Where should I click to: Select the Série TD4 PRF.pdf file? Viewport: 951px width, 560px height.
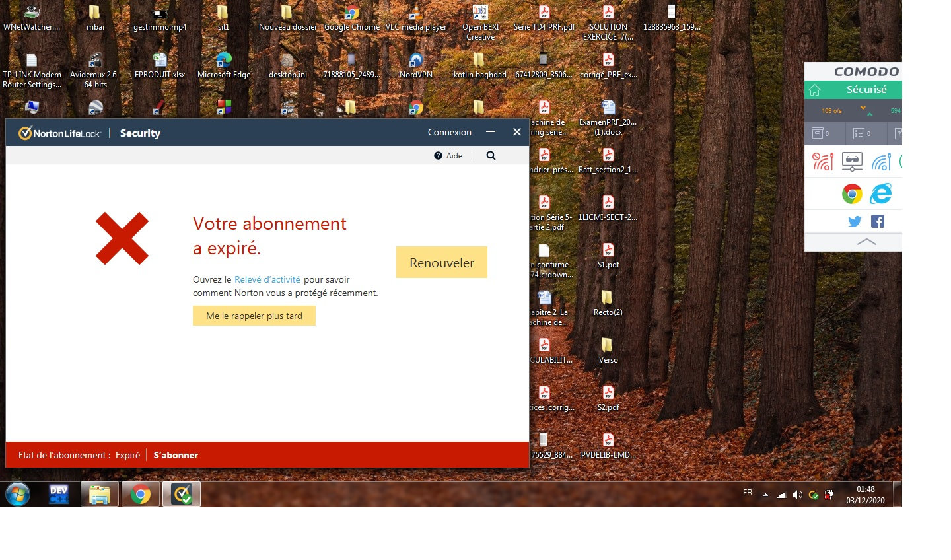coord(544,18)
